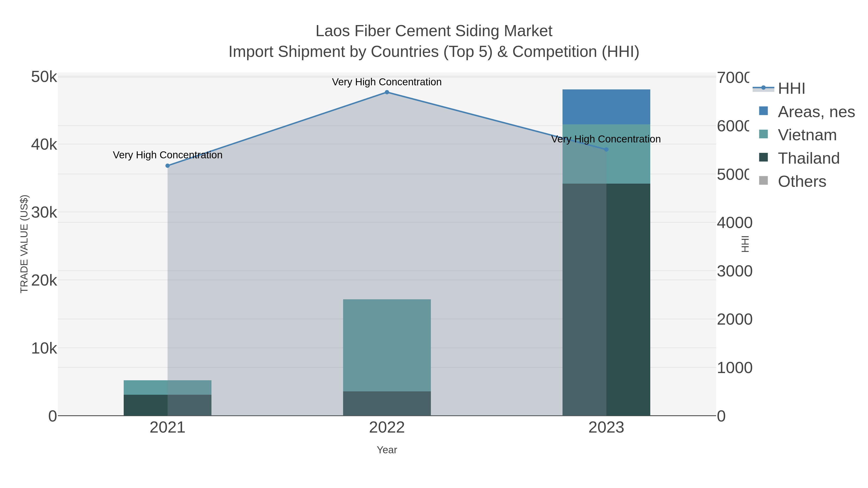
Task: Toggle the Thailand legend entry
Action: 799,158
